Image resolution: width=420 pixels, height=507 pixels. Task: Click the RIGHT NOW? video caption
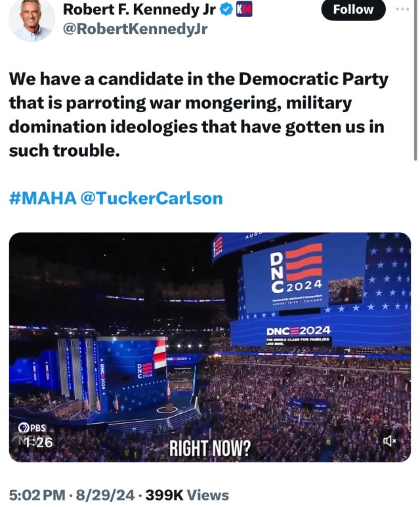coord(209,449)
